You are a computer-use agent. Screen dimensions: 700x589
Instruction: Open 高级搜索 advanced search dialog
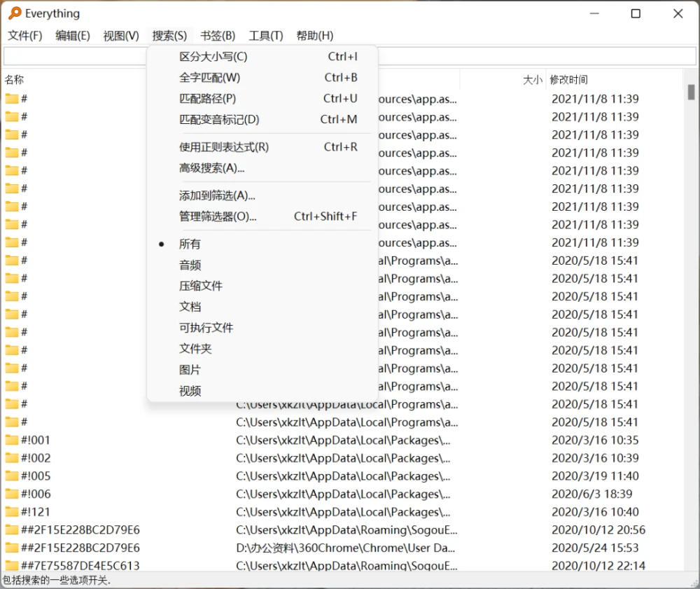pos(211,168)
